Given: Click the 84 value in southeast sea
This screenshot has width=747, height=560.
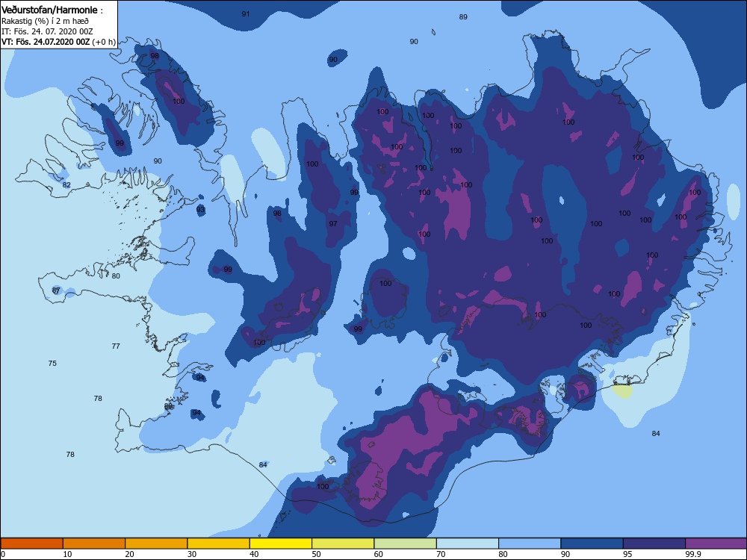Looking at the screenshot, I should tap(656, 433).
